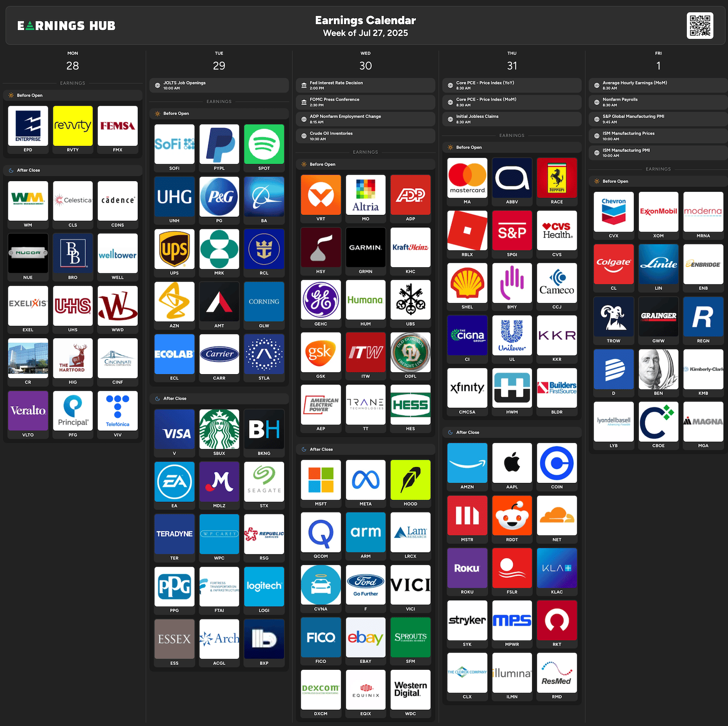Open Starbucks SBUX earnings tile
Viewport: 728px width, 726px height.
(219, 433)
